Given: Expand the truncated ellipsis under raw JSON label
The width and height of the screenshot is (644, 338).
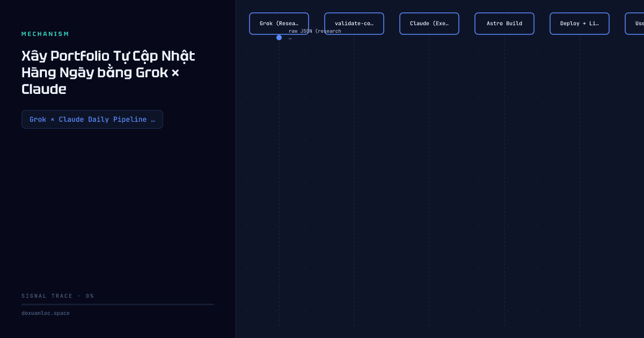Looking at the screenshot, I should (x=290, y=38).
